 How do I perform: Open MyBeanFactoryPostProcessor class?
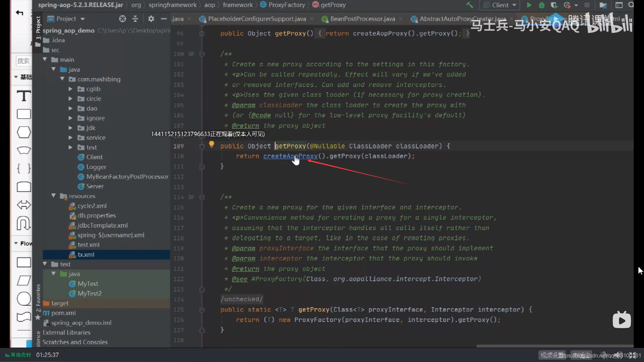pyautogui.click(x=127, y=176)
